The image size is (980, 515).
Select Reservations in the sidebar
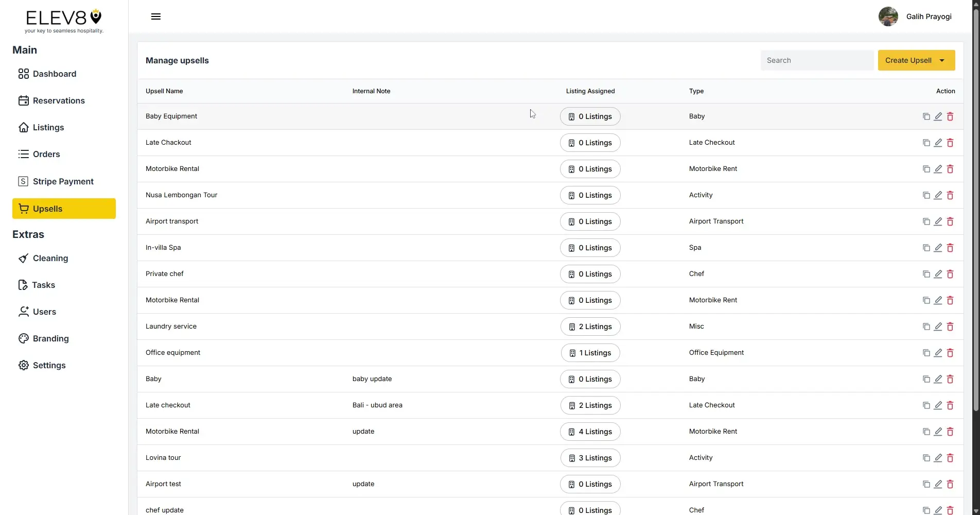pyautogui.click(x=59, y=100)
